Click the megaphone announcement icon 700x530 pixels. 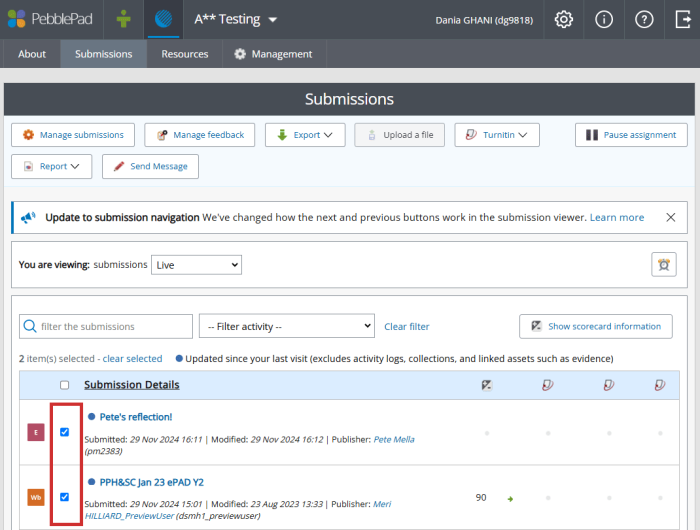[x=28, y=217]
